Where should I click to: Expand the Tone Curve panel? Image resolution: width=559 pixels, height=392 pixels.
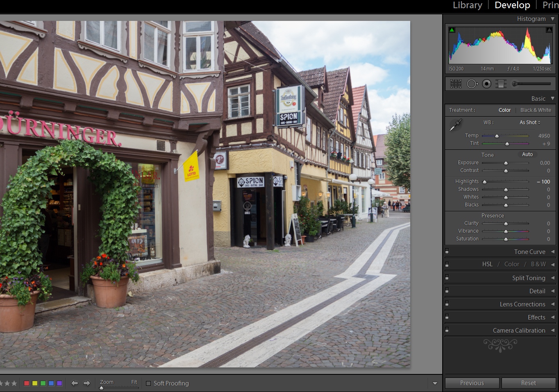[x=529, y=252]
